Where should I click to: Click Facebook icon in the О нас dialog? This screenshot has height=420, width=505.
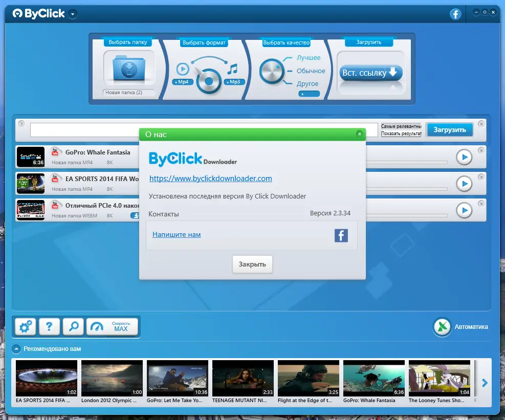[341, 235]
